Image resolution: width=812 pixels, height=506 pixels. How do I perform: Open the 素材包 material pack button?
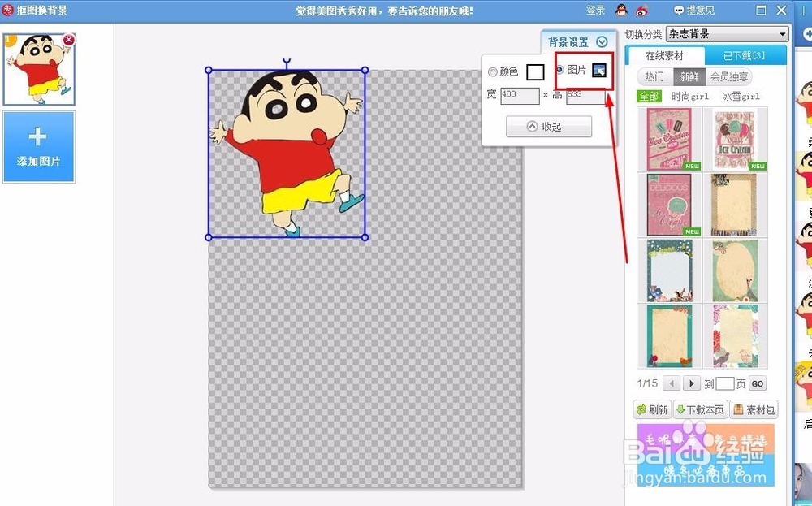754,409
